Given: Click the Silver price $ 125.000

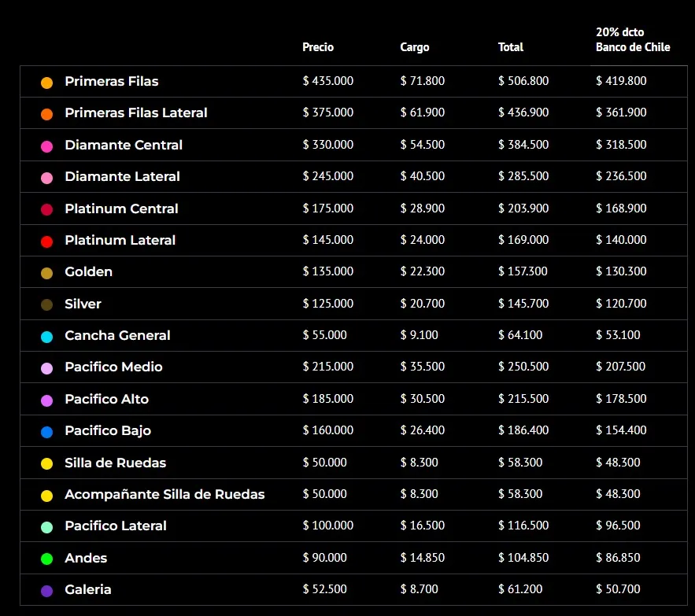Looking at the screenshot, I should pyautogui.click(x=328, y=304).
